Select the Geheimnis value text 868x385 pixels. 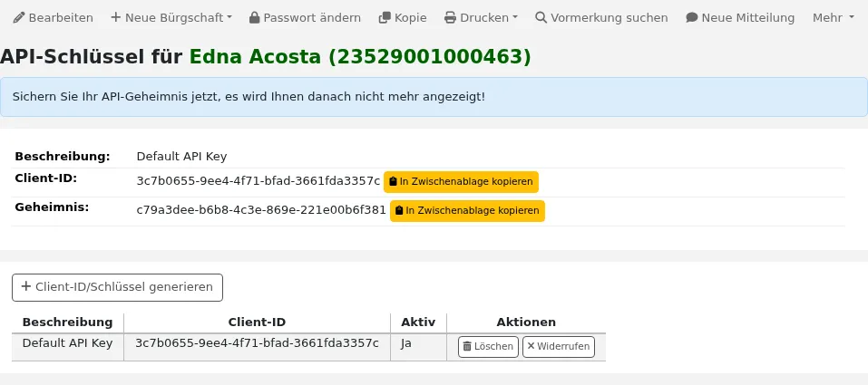[261, 210]
